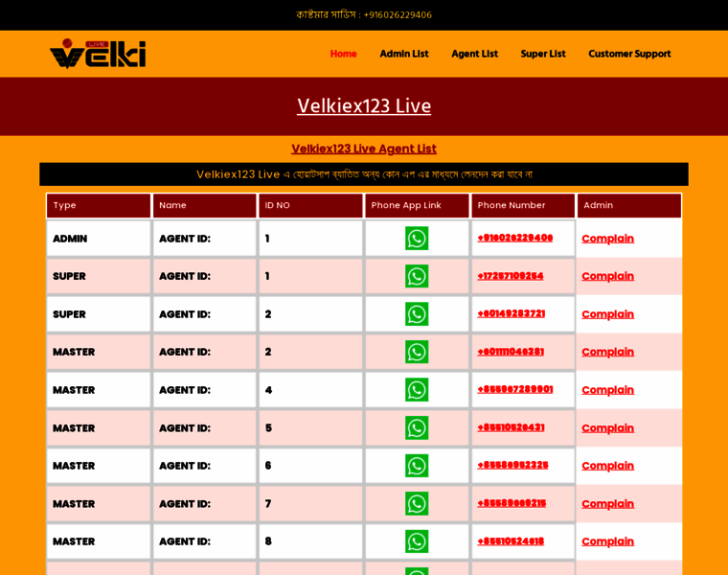
Task: Open WhatsApp icon for MASTER agent ID 7
Action: (x=417, y=503)
